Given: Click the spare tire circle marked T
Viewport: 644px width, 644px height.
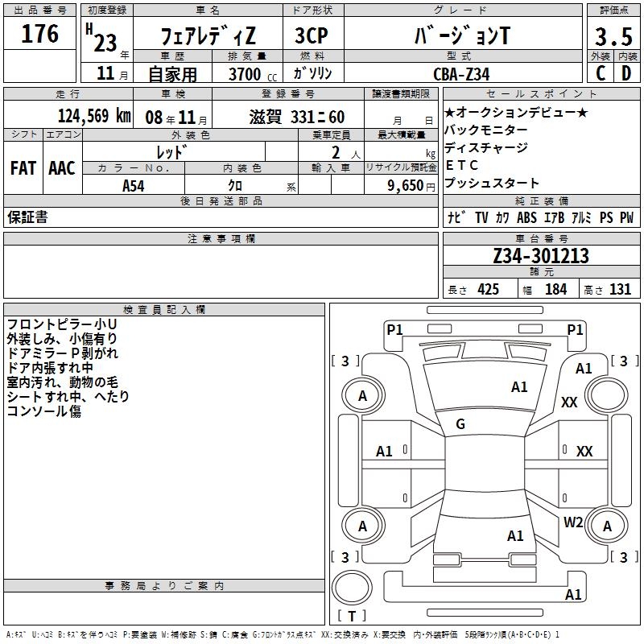Looking at the screenshot, I should pyautogui.click(x=352, y=588).
